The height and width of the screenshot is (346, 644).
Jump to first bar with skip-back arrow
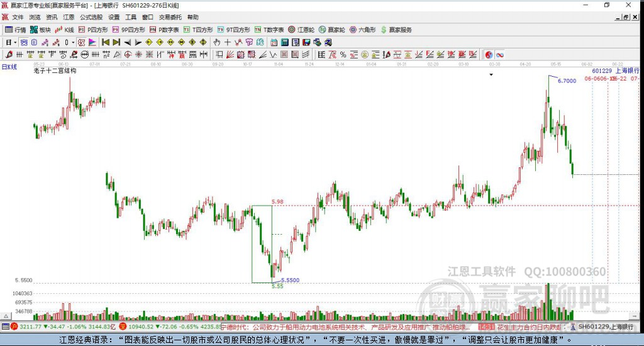106,42
